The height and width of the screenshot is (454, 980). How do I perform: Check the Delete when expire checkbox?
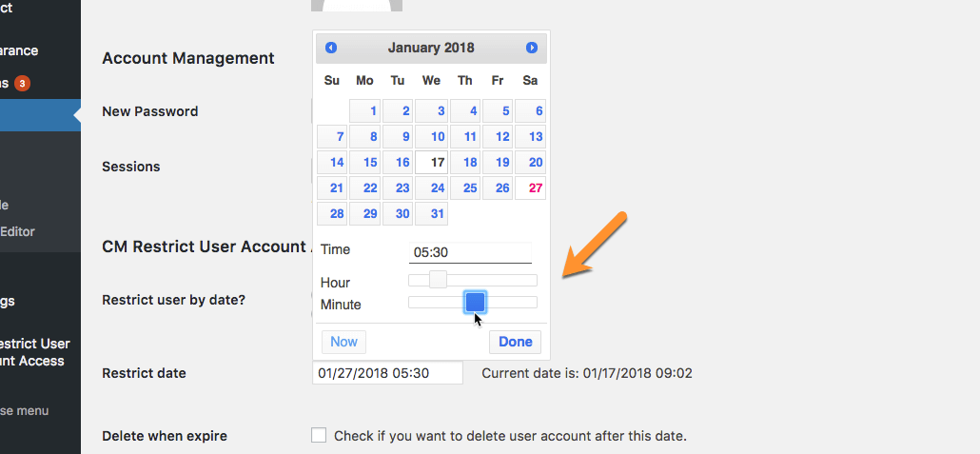tap(319, 436)
